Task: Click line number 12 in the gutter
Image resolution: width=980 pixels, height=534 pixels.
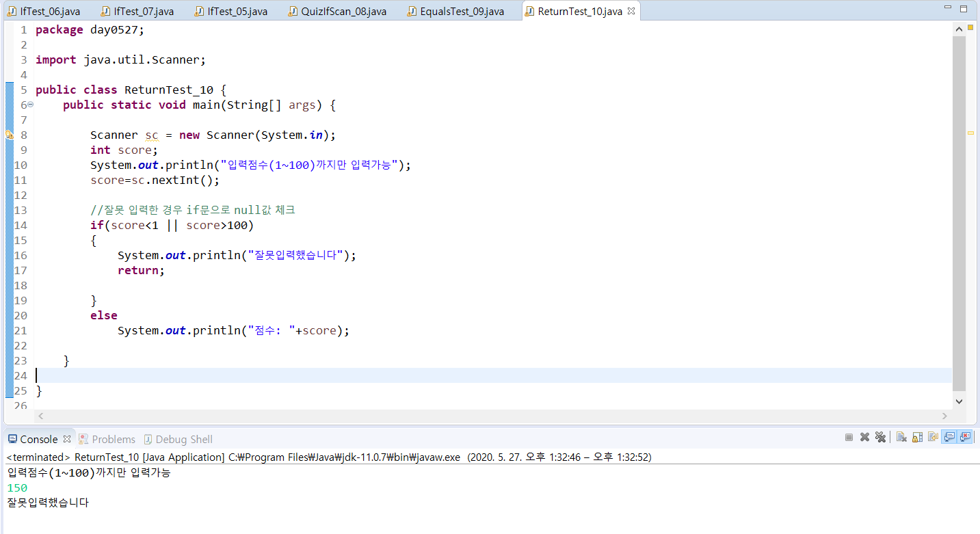Action: tap(21, 196)
